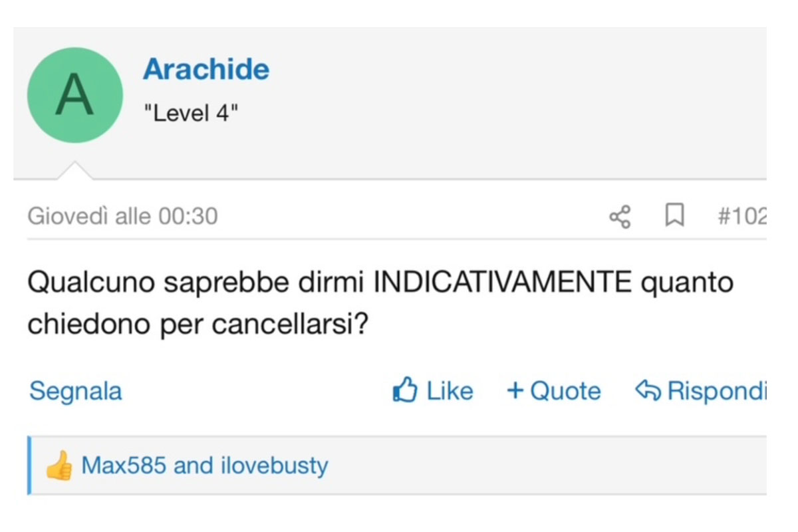Click the Segnala report link

click(x=75, y=391)
